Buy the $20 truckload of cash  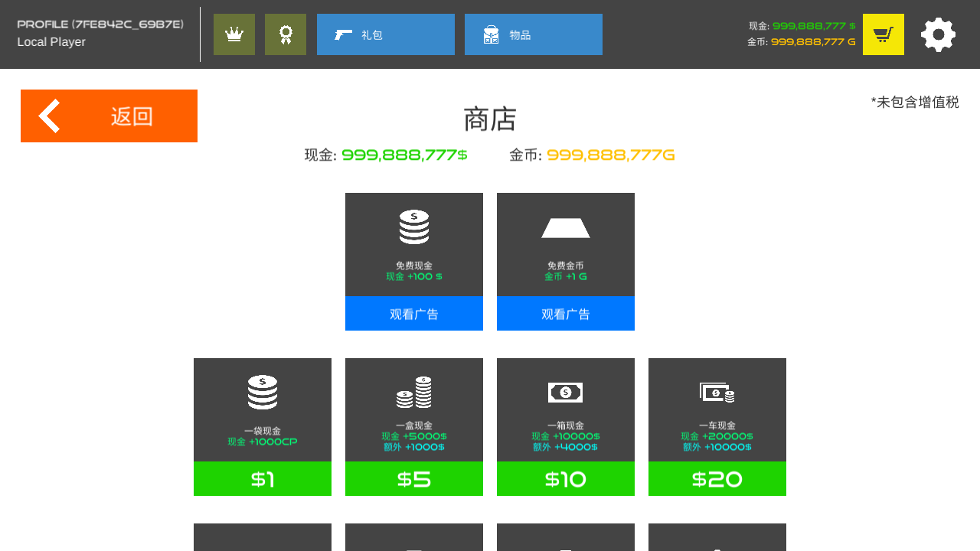click(x=717, y=478)
